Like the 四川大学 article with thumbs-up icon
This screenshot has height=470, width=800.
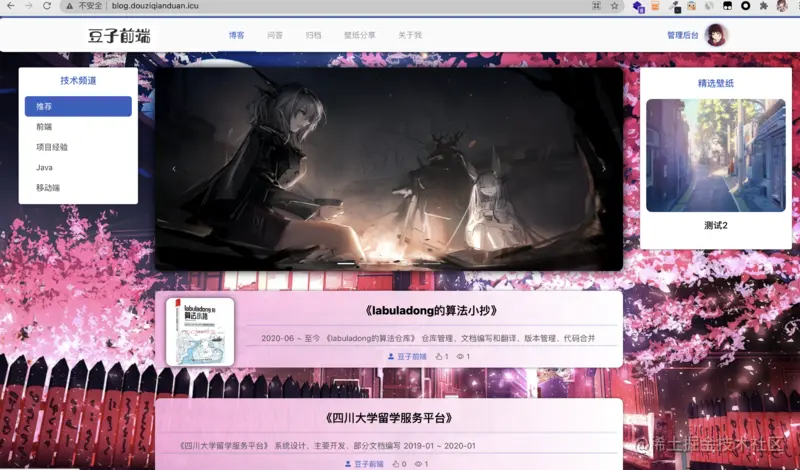(395, 464)
